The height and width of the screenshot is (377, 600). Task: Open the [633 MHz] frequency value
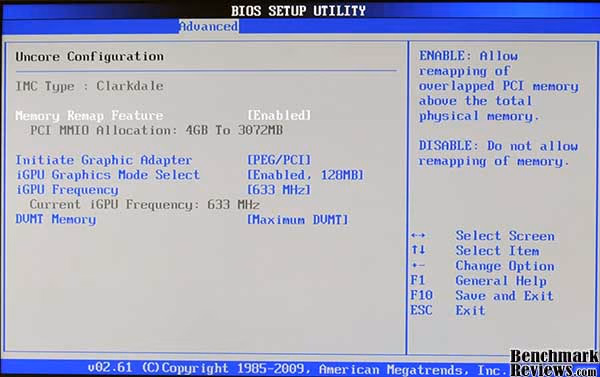[279, 190]
